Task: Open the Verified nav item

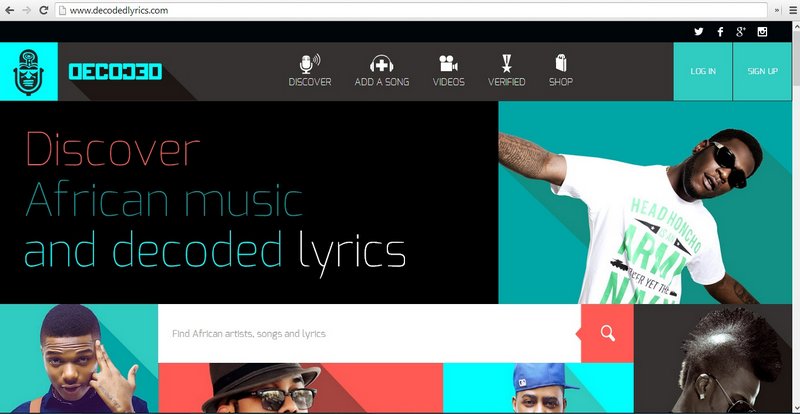Action: tap(506, 71)
